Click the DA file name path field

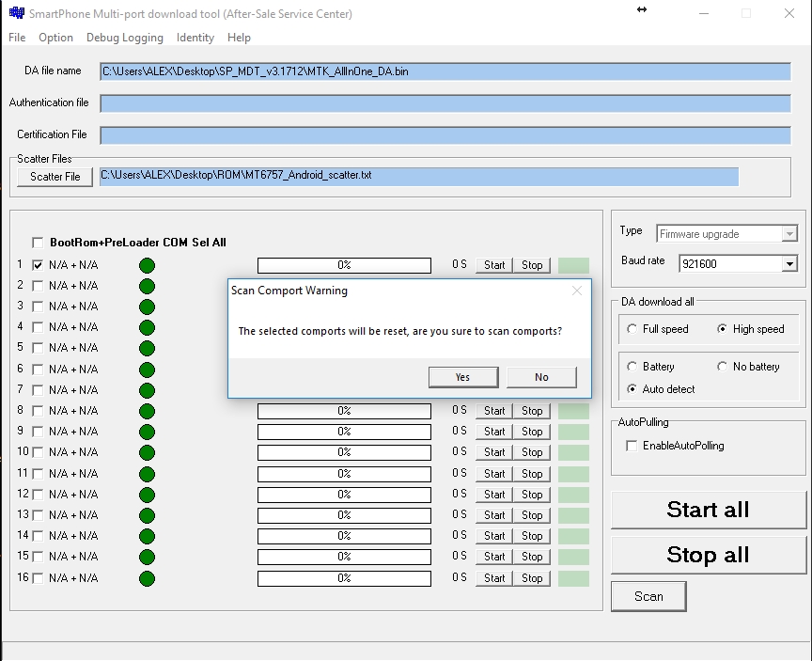(445, 71)
